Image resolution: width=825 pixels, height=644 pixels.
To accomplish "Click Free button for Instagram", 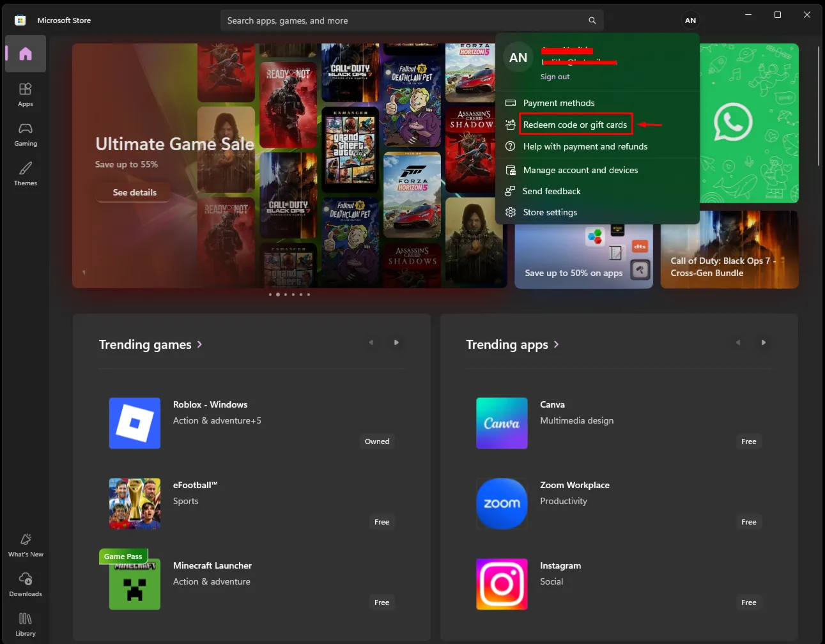I will 748,602.
